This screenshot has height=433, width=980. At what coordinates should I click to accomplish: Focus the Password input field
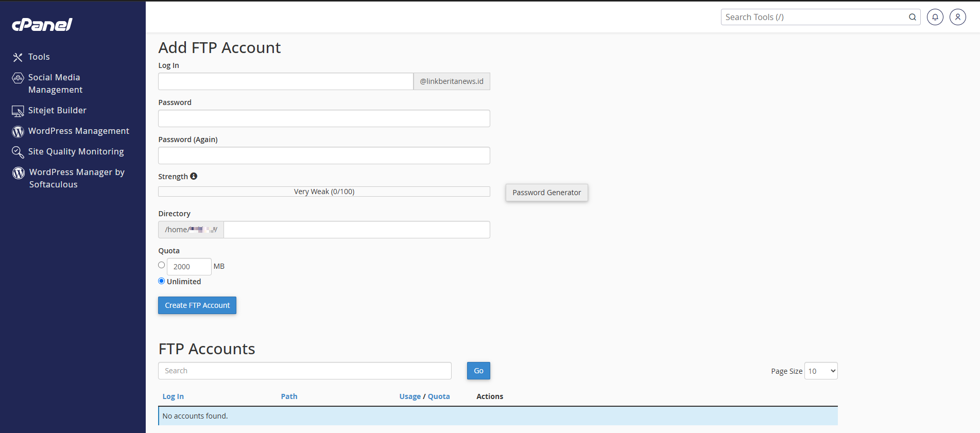tap(324, 118)
